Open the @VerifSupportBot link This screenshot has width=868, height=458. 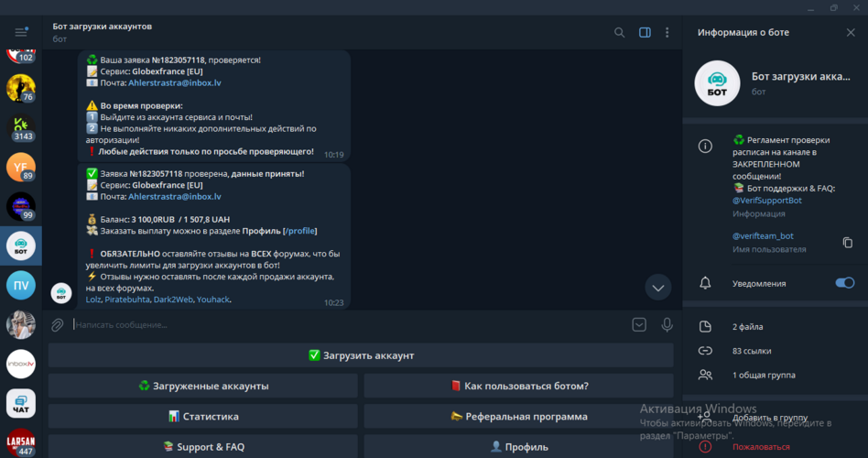766,201
